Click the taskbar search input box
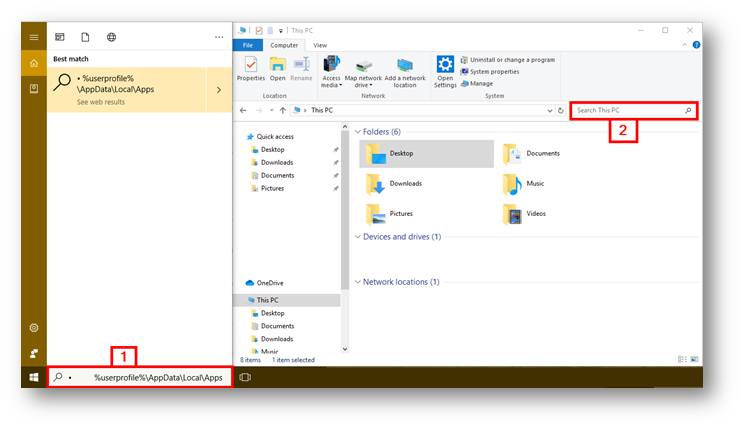 tap(140, 377)
